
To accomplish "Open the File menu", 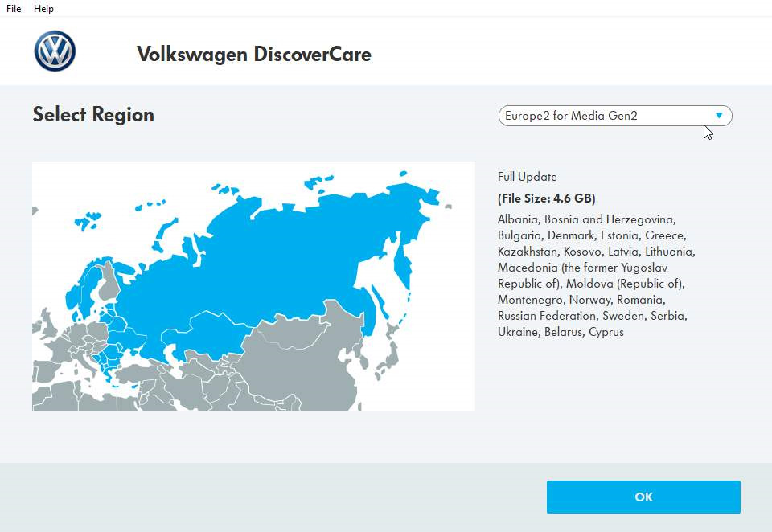I will pos(14,8).
